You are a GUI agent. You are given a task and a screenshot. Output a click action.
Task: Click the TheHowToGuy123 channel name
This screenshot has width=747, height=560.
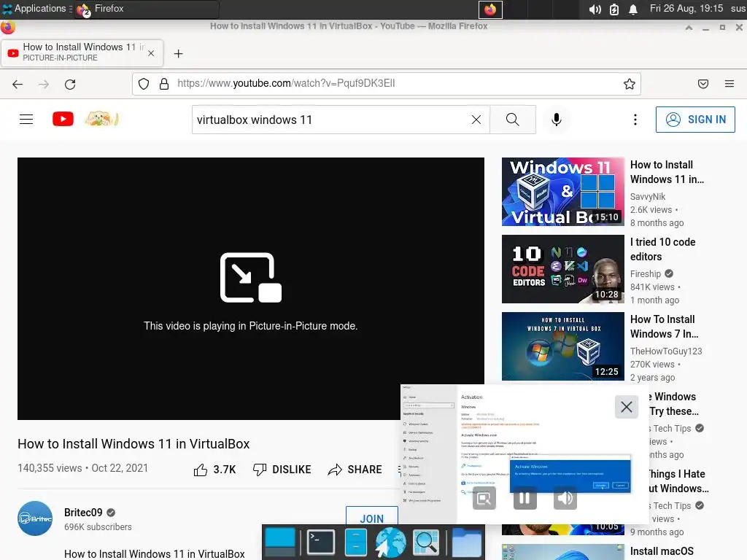coord(666,351)
